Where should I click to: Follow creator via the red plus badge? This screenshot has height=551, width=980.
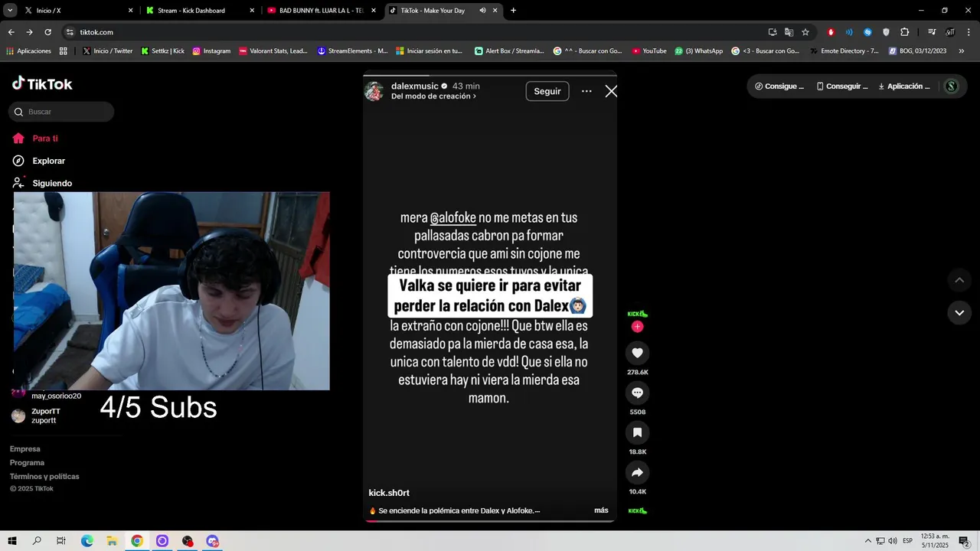tap(637, 327)
